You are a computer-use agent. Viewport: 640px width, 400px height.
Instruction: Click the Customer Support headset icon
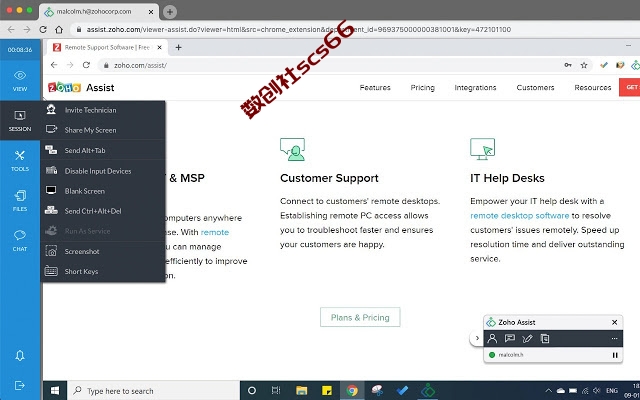(x=292, y=149)
